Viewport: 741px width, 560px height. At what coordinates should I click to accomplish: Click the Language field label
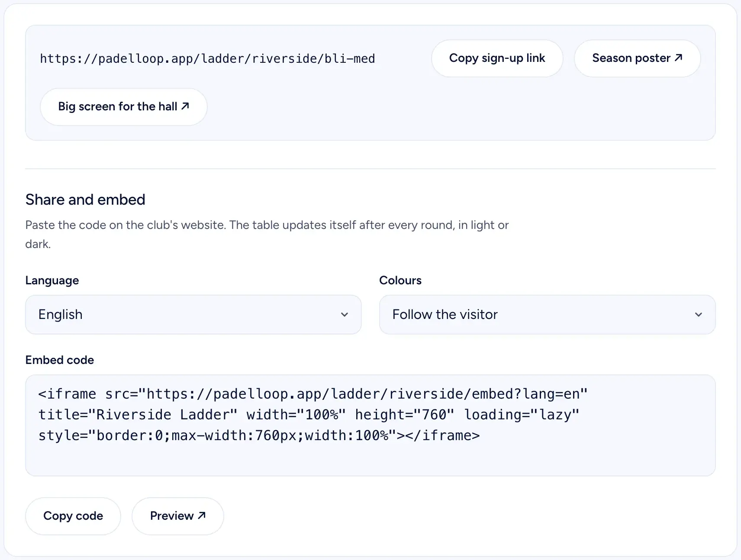52,280
